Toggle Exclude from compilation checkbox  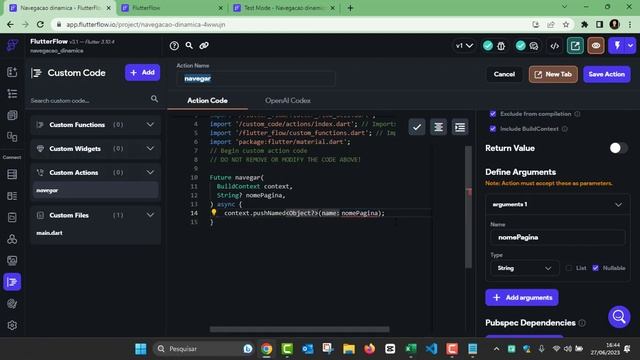click(493, 114)
